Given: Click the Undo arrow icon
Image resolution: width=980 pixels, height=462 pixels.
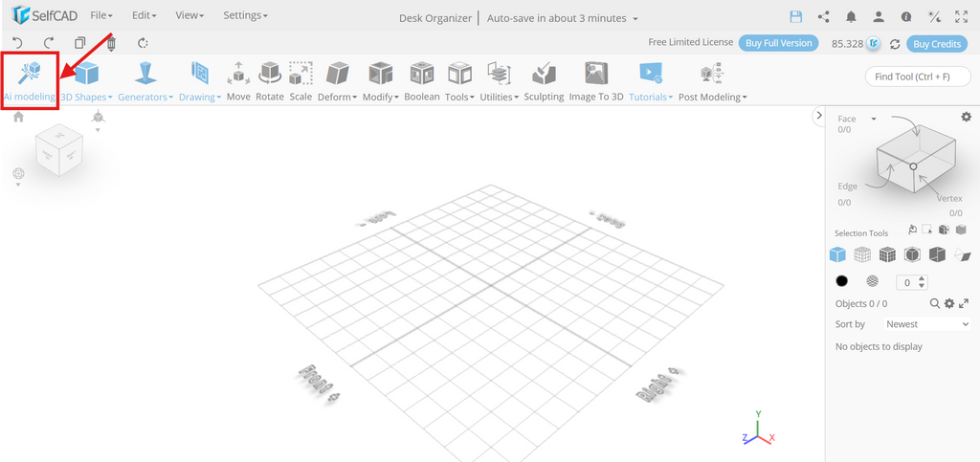Looking at the screenshot, I should click(x=17, y=43).
